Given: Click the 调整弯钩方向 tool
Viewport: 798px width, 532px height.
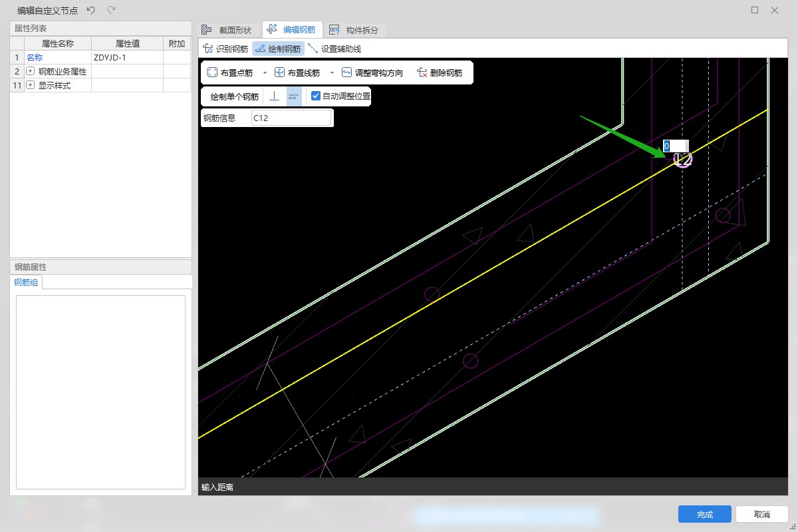Looking at the screenshot, I should coord(372,72).
